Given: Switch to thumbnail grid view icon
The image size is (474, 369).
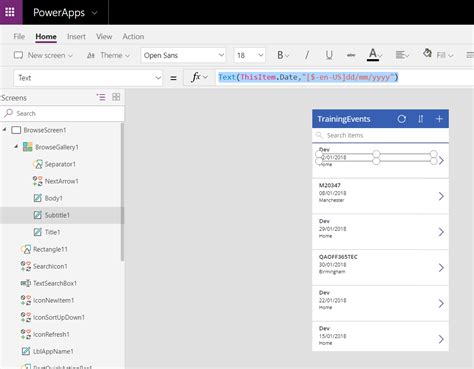Looking at the screenshot, I should click(x=116, y=97).
